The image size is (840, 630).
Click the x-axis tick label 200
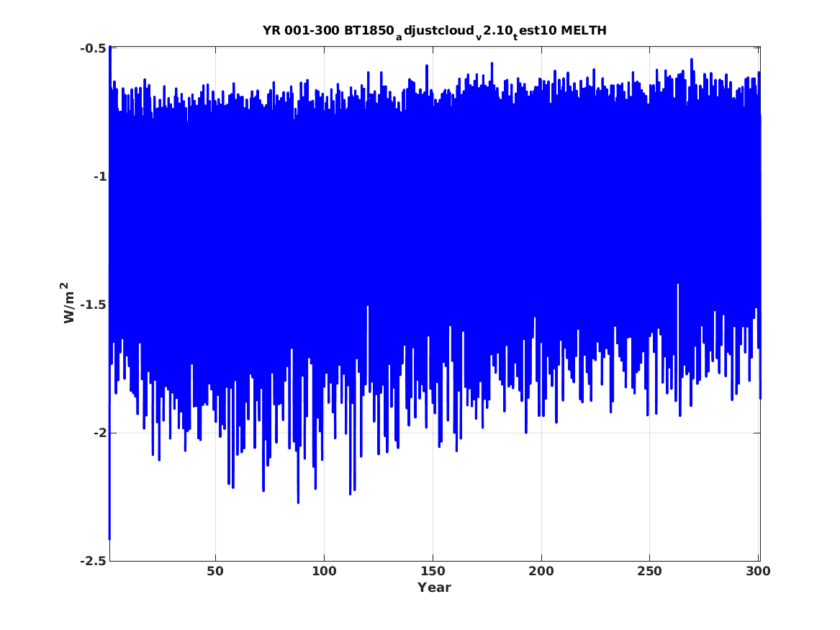[x=541, y=571]
